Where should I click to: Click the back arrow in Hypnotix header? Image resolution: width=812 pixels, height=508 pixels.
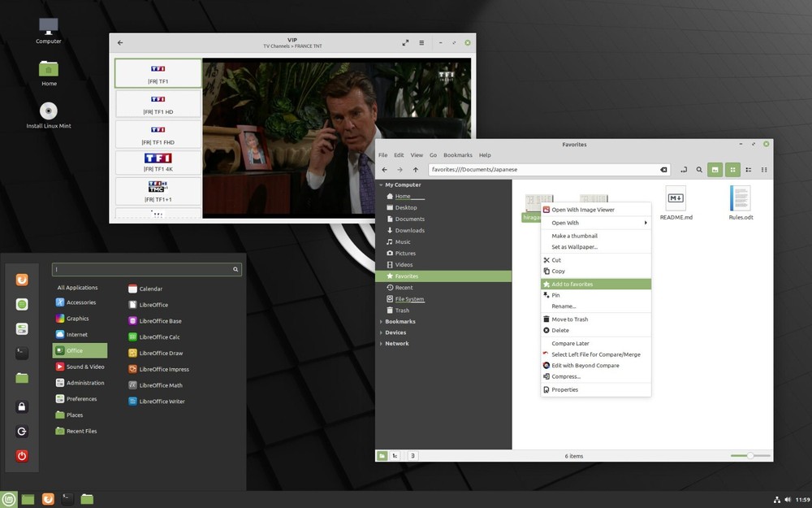click(119, 41)
